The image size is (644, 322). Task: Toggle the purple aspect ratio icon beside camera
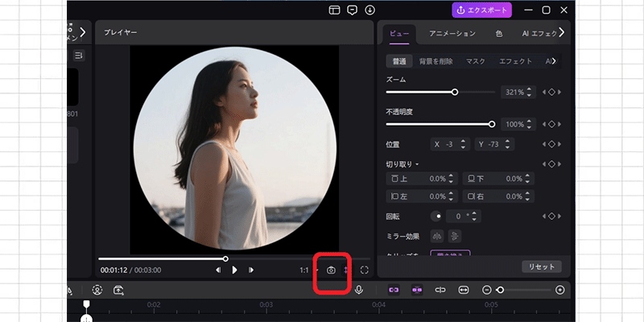point(345,270)
